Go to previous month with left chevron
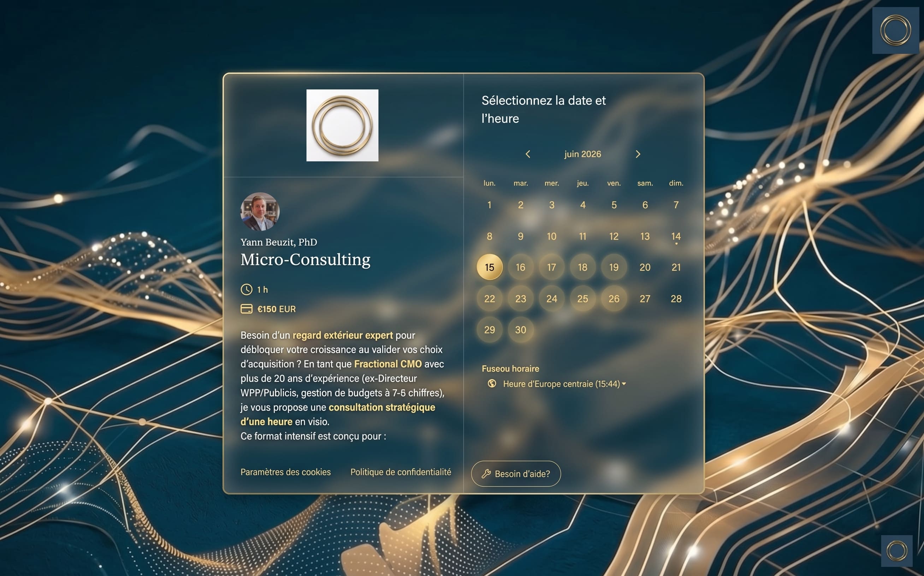 pos(528,154)
